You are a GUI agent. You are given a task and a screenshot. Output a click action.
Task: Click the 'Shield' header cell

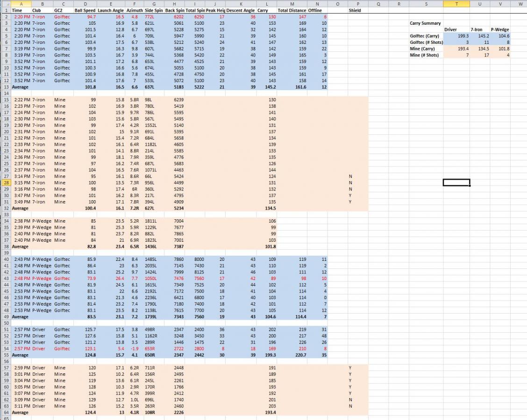358,10
